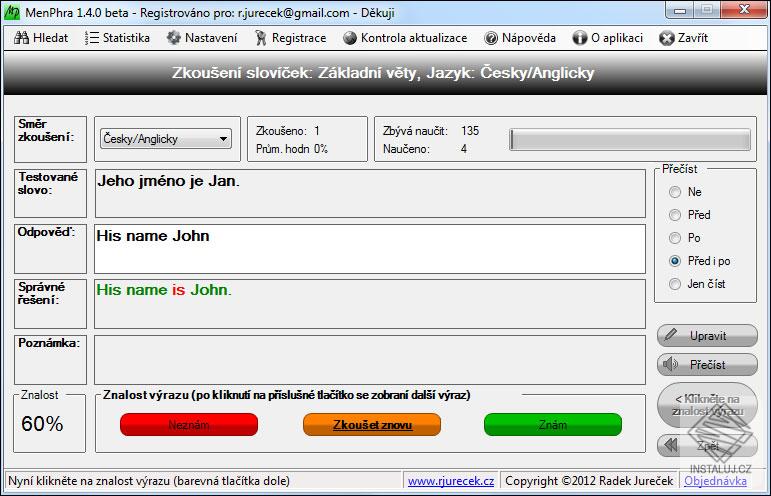Click the Prům. hodn 0% text

click(x=292, y=149)
